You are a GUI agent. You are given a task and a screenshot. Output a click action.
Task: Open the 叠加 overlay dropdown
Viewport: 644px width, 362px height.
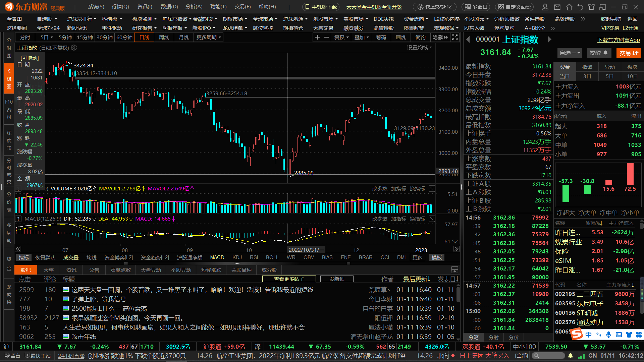pyautogui.click(x=362, y=37)
